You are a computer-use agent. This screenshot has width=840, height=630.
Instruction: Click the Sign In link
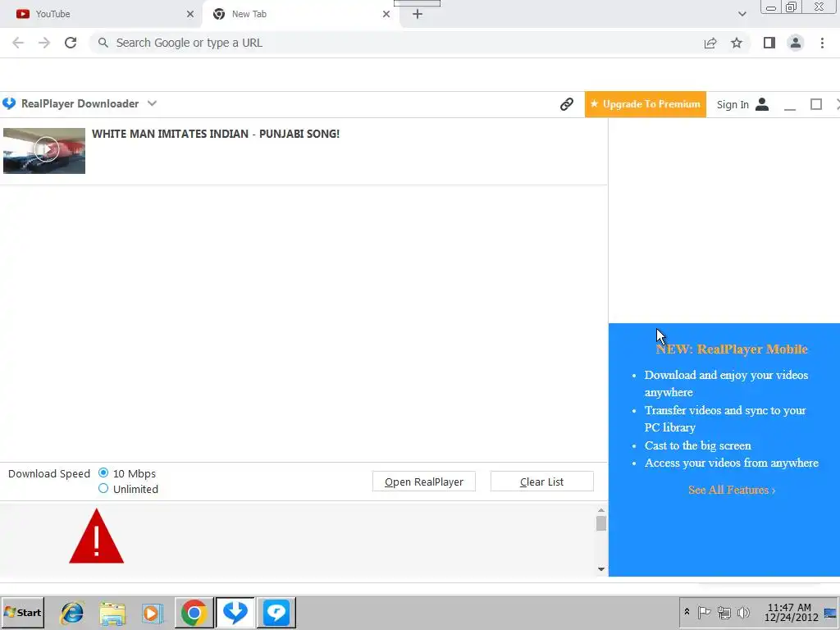tap(733, 104)
